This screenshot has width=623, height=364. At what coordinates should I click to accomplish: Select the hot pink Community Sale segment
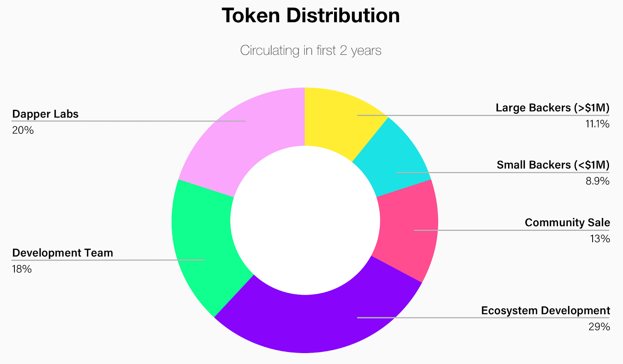coord(409,230)
